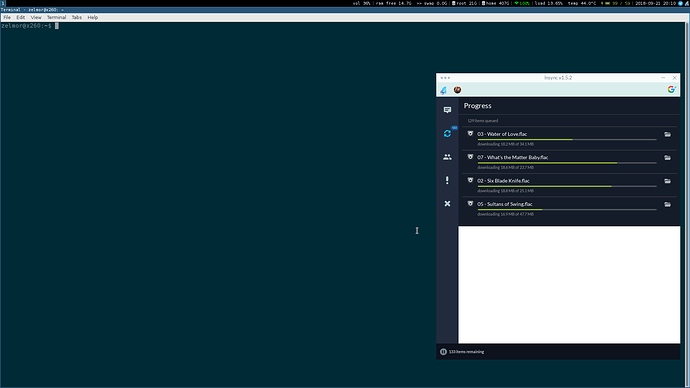Click the temp reading in status bar
The height and width of the screenshot is (388, 690).
point(582,3)
